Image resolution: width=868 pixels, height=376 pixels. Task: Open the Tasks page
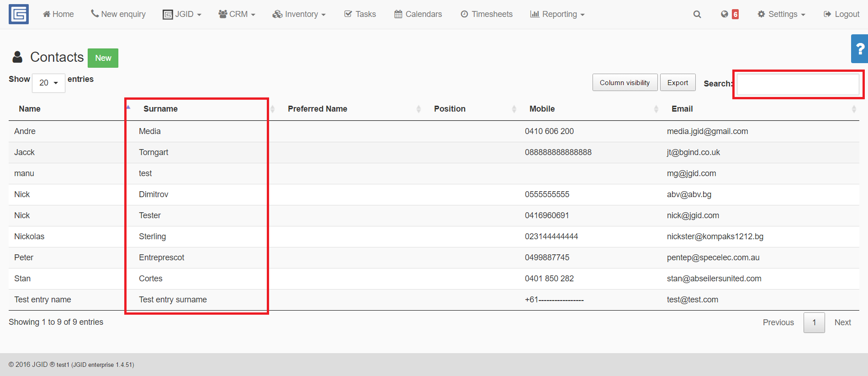point(360,14)
